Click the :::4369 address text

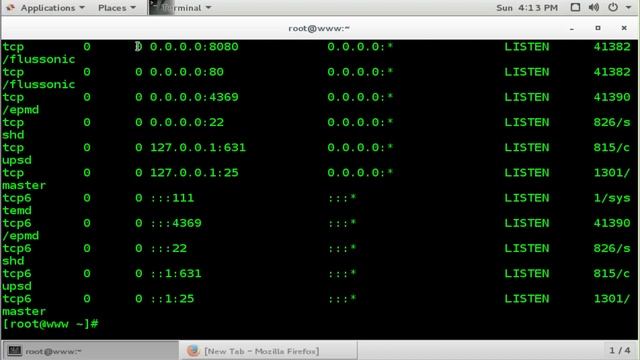(x=176, y=223)
